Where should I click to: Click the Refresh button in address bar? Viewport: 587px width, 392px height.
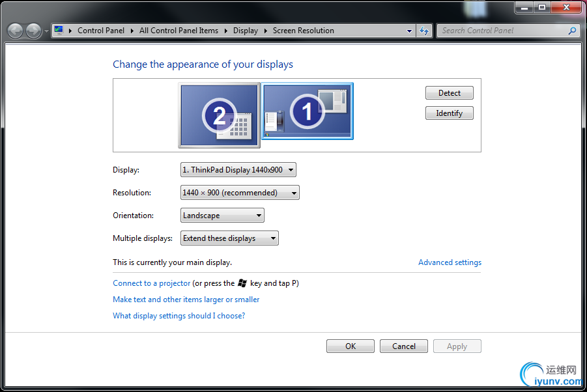click(x=423, y=31)
